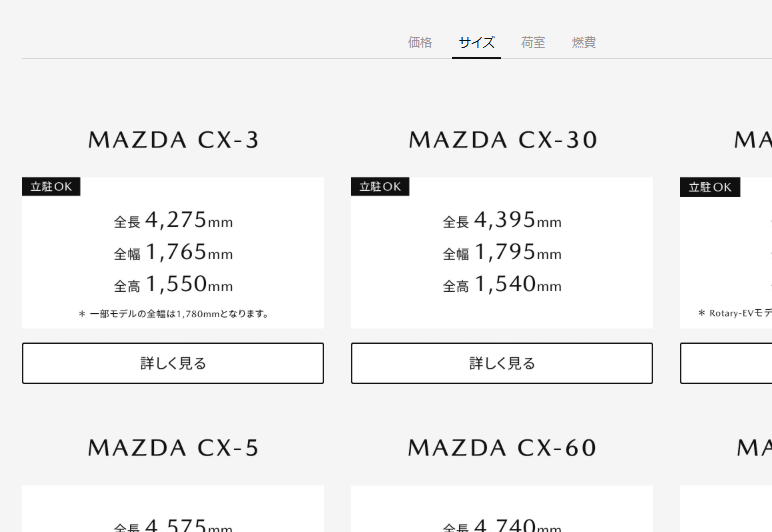Click CX-30 全高 1,540mm value

502,284
